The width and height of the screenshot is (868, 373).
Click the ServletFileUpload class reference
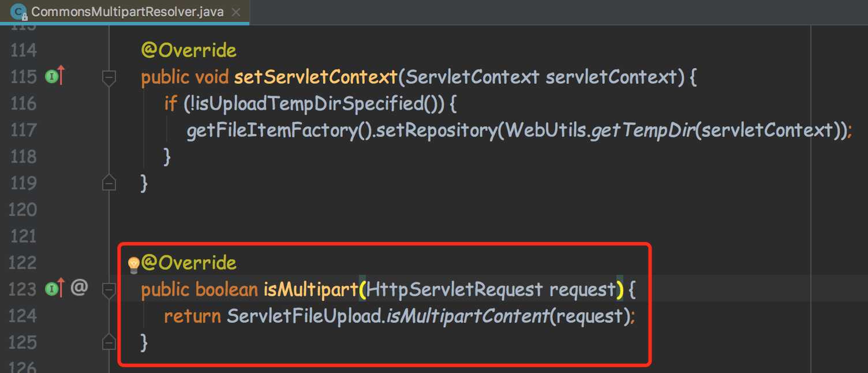coord(304,316)
